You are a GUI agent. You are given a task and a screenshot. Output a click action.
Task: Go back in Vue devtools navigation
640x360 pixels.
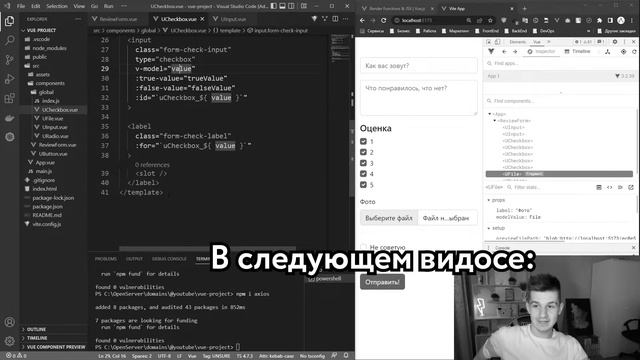tap(504, 51)
